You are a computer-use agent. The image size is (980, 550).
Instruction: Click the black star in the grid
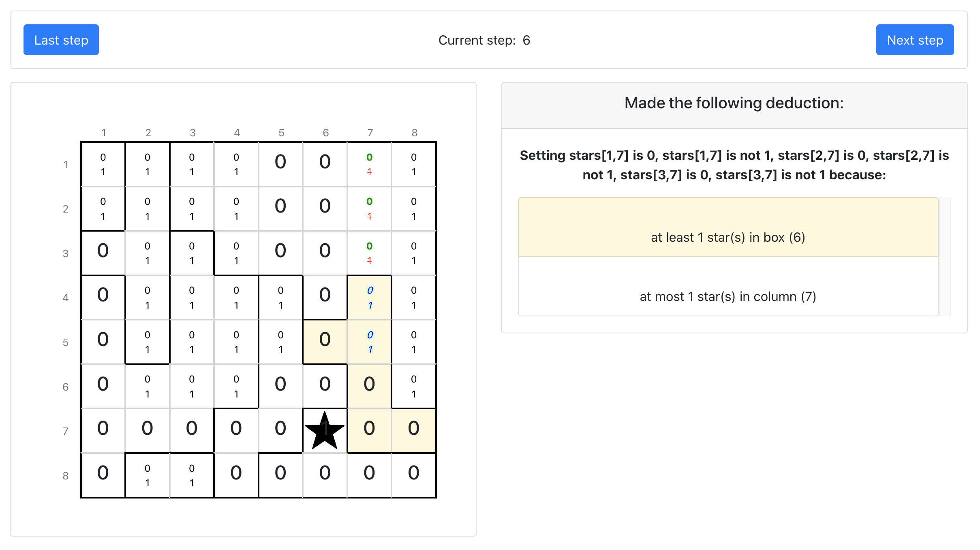click(325, 430)
